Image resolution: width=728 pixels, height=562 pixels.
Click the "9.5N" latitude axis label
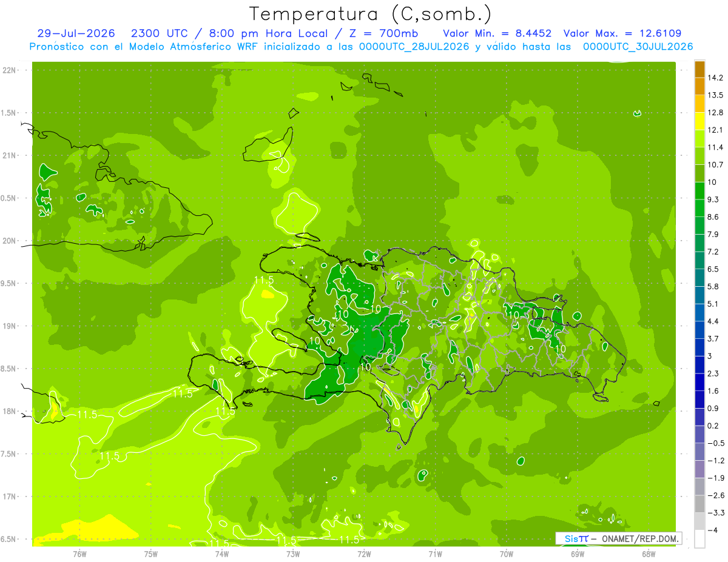(9, 284)
